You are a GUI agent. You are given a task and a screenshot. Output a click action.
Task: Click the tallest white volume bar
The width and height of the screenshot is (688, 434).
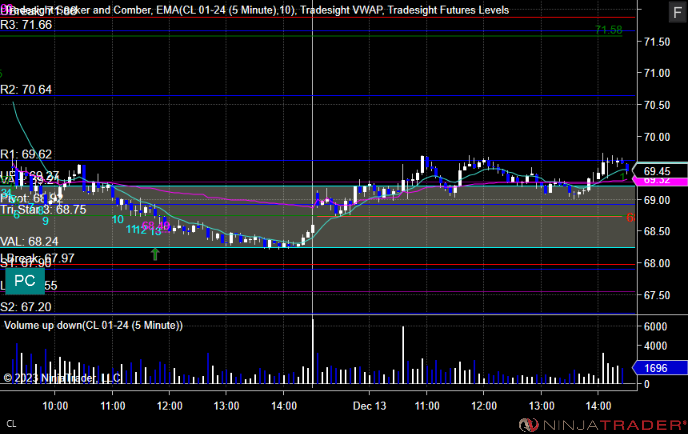coord(313,352)
